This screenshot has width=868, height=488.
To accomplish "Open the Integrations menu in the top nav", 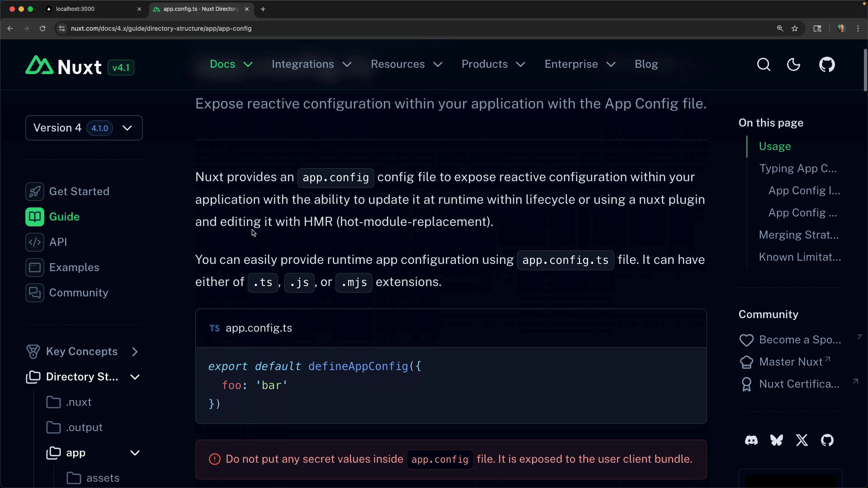I will tap(311, 64).
